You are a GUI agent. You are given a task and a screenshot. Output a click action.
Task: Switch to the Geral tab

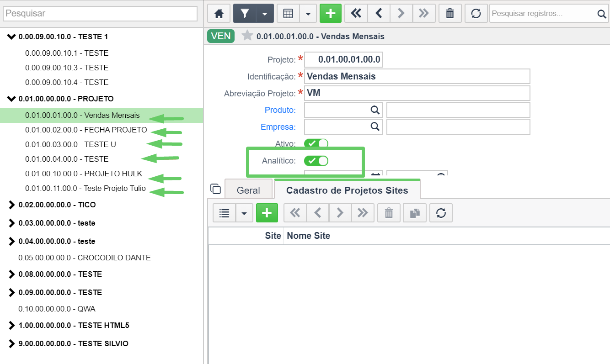[x=248, y=190]
